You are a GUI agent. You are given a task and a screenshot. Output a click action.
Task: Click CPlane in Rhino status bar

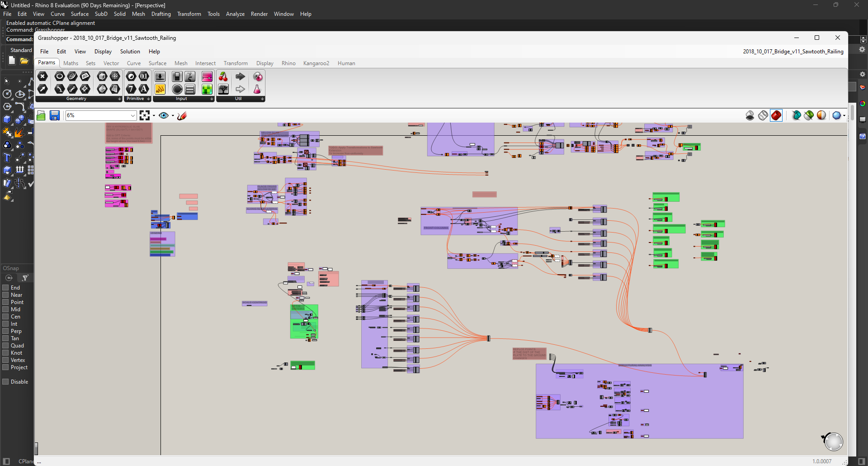[x=26, y=461]
